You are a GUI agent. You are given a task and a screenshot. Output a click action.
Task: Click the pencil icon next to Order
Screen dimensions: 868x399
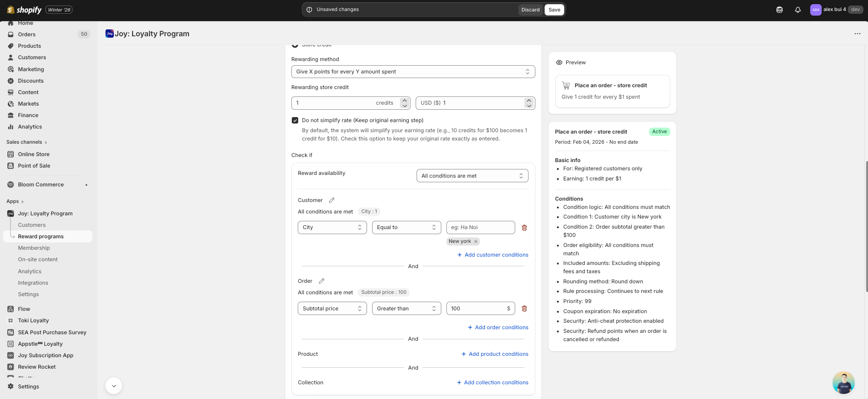pos(322,281)
